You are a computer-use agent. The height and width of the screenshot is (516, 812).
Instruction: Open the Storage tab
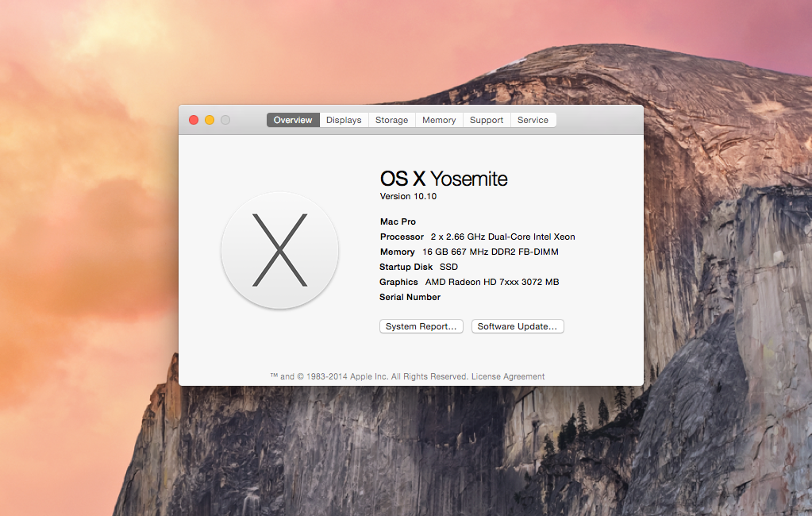pyautogui.click(x=391, y=120)
